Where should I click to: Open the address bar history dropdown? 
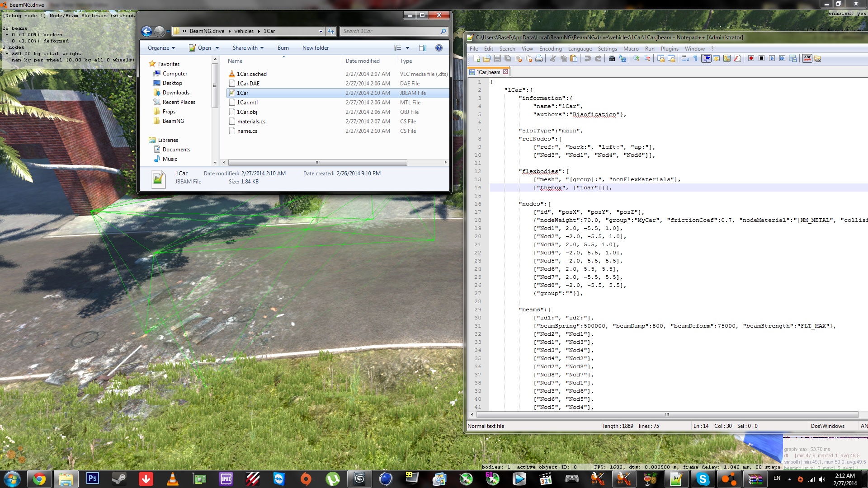(321, 31)
